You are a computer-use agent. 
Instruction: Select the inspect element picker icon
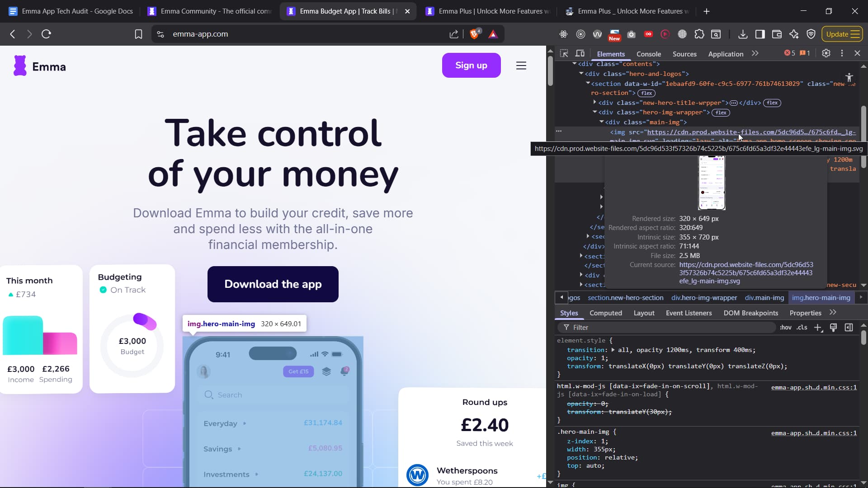click(564, 53)
